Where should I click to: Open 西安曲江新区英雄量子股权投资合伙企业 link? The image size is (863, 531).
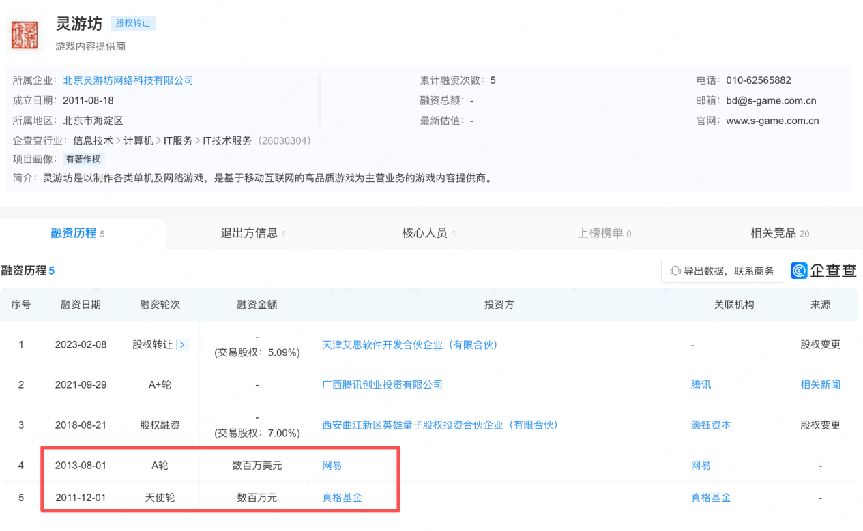(x=440, y=425)
